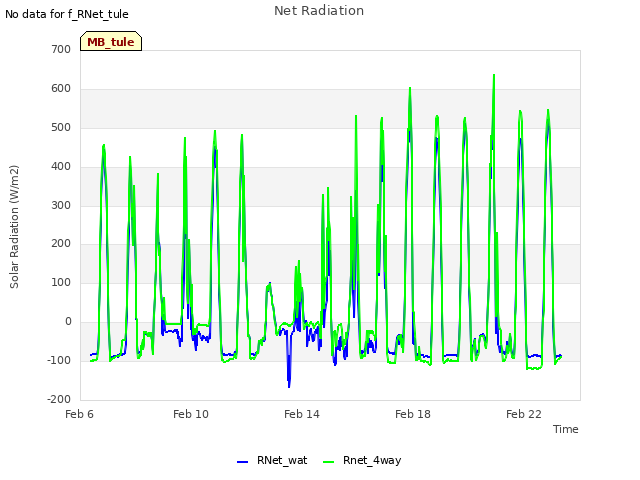Click the Feb 14 x-axis tick label
This screenshot has width=640, height=480.
click(302, 414)
